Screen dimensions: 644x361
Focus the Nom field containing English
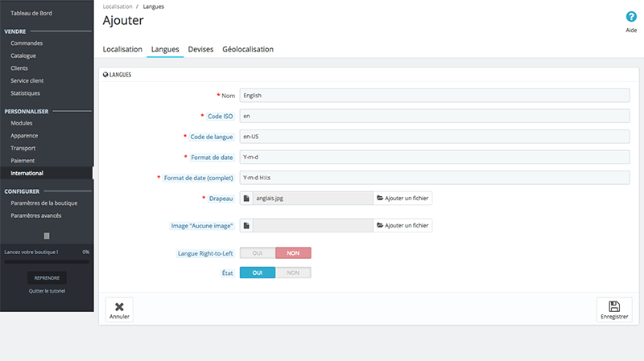[x=435, y=96]
